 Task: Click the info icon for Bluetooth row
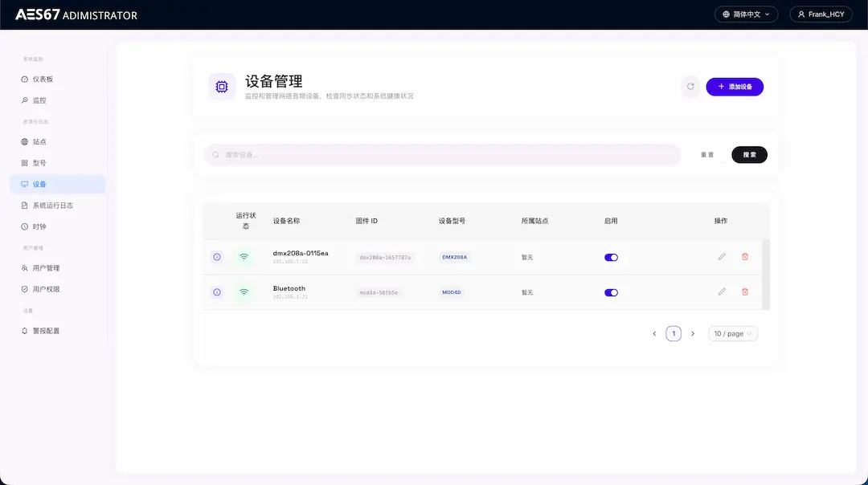click(x=217, y=292)
